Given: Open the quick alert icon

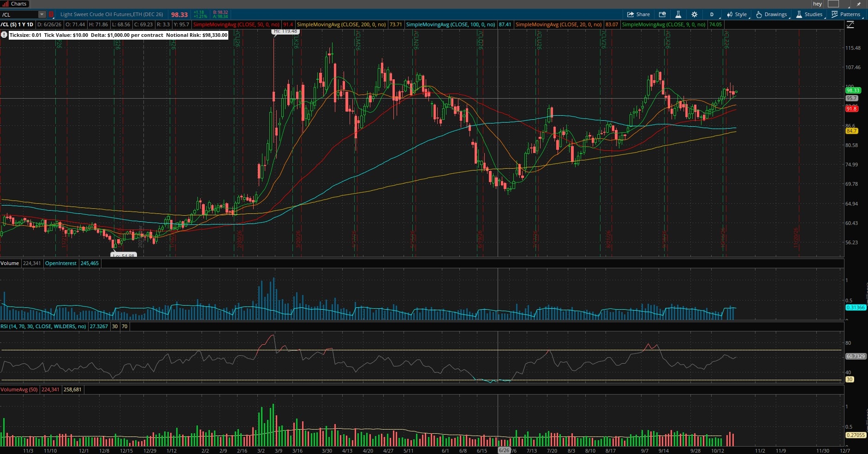Looking at the screenshot, I should [x=662, y=14].
